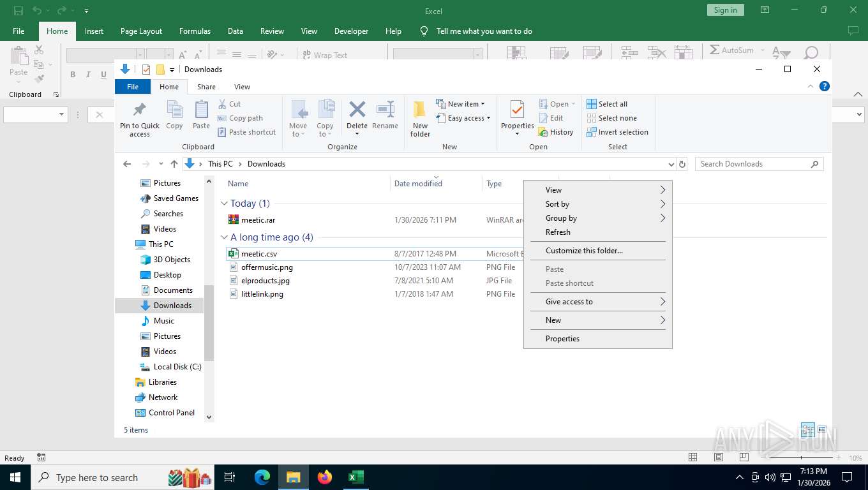Switch to large thumbnails view icon

point(822,430)
